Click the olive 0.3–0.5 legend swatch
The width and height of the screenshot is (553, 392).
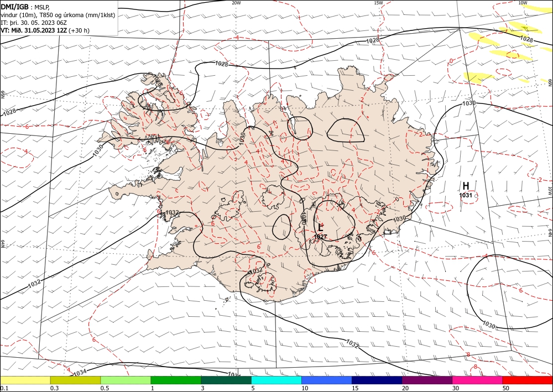pos(75,380)
